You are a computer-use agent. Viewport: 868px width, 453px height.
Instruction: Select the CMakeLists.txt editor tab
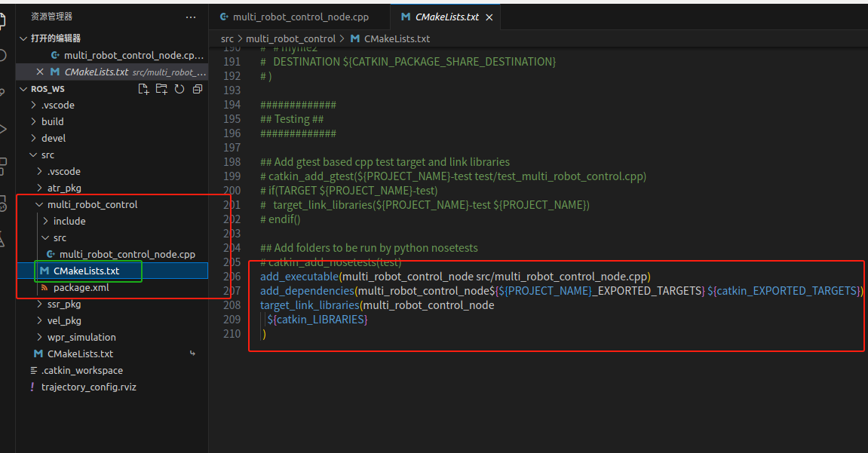pos(446,17)
